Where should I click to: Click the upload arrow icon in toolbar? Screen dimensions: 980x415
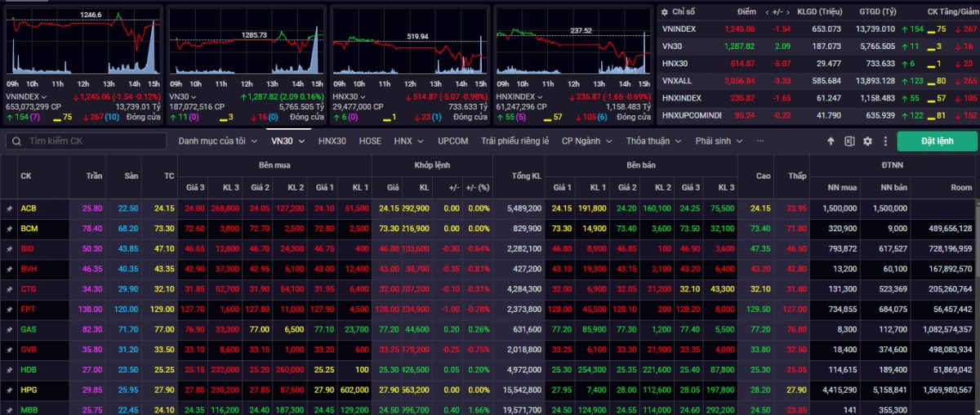pos(831,141)
